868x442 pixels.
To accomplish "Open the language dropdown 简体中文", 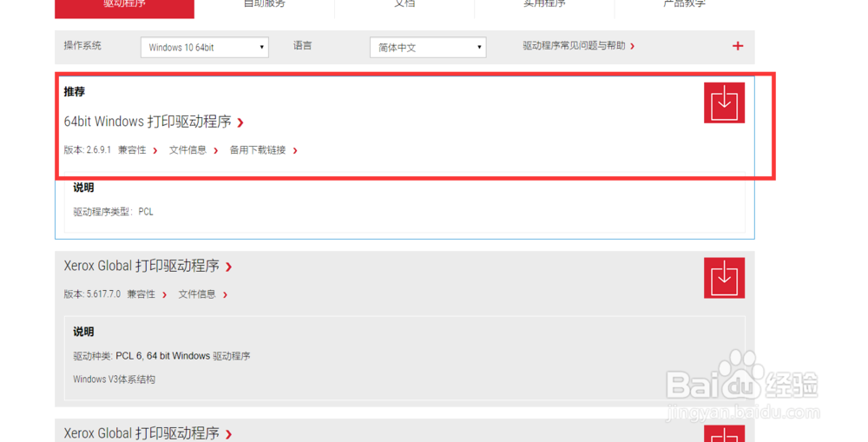I will pyautogui.click(x=428, y=47).
